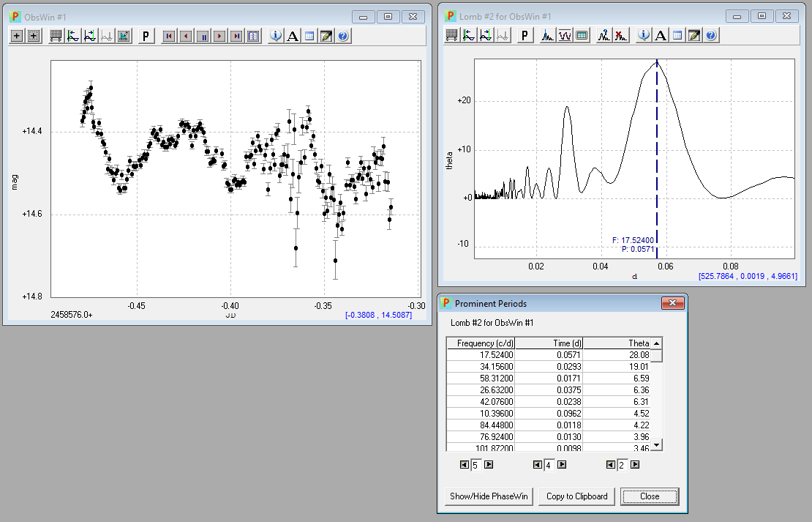Image resolution: width=812 pixels, height=522 pixels.
Task: Click the red X periodogram icon in Lomb toolbar
Action: [621, 35]
